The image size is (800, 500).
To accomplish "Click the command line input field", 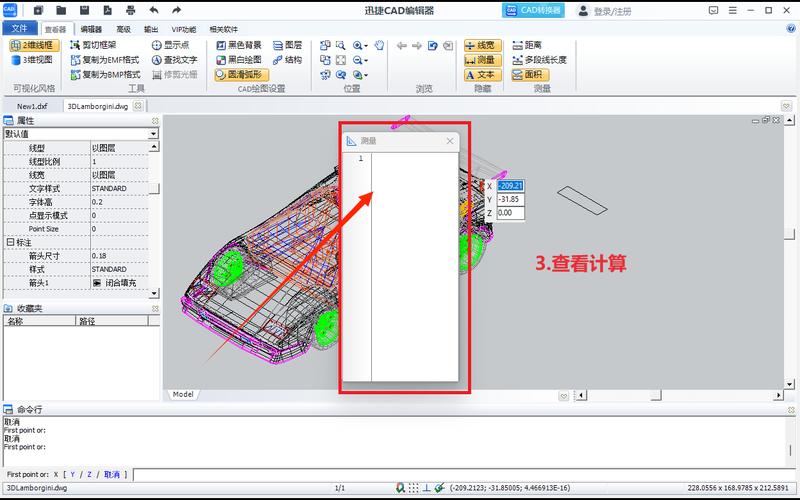I will (464, 474).
